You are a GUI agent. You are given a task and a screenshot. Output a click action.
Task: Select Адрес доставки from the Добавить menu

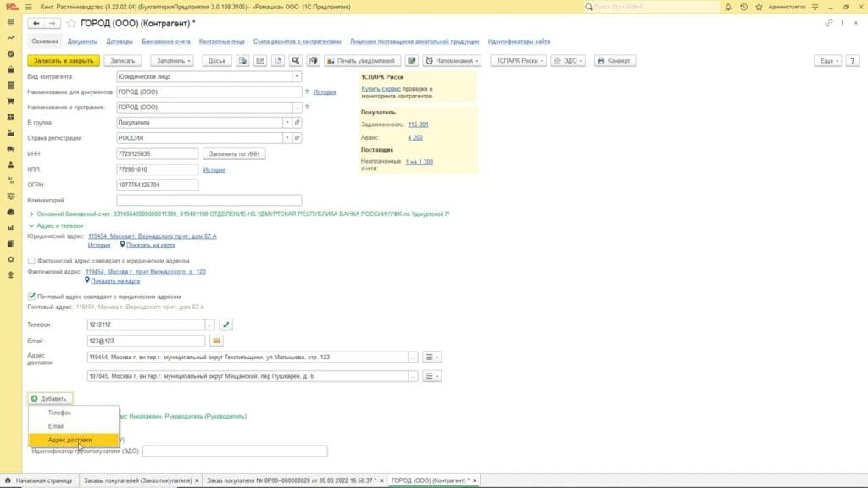click(70, 440)
